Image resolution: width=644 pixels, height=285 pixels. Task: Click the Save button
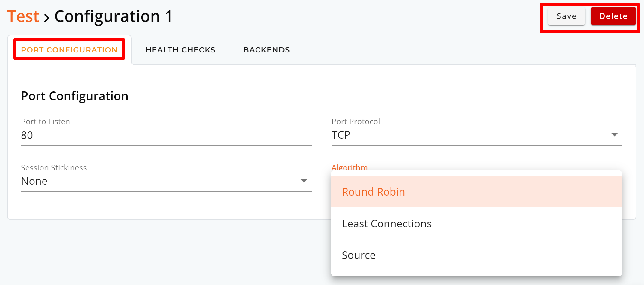(566, 16)
